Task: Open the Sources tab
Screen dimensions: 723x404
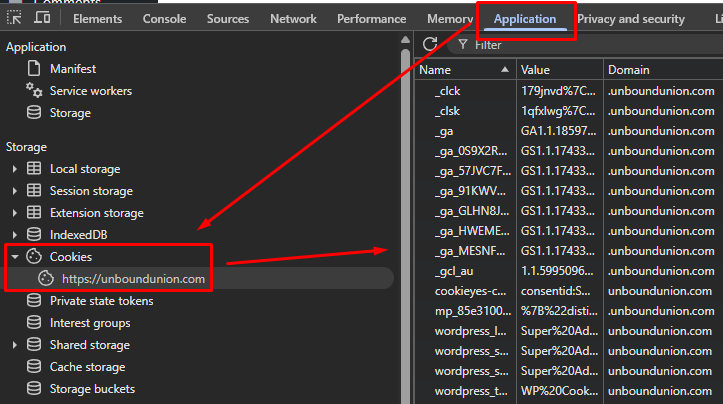Action: pyautogui.click(x=228, y=19)
